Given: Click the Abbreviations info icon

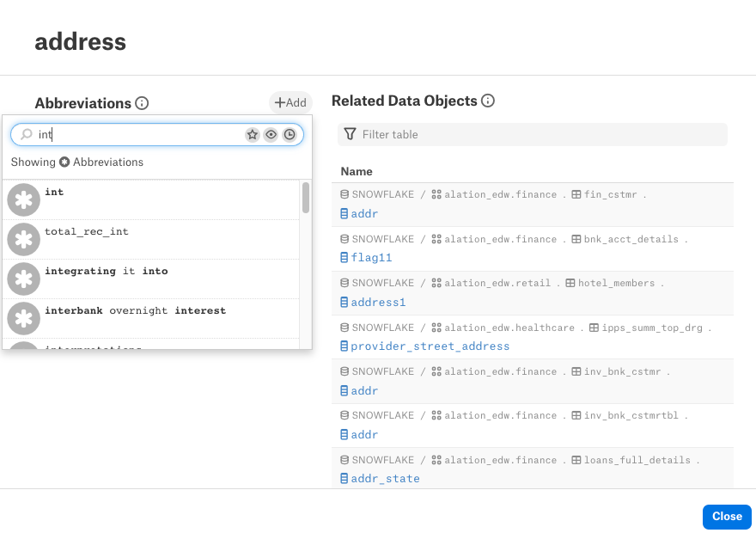Looking at the screenshot, I should click(x=142, y=103).
